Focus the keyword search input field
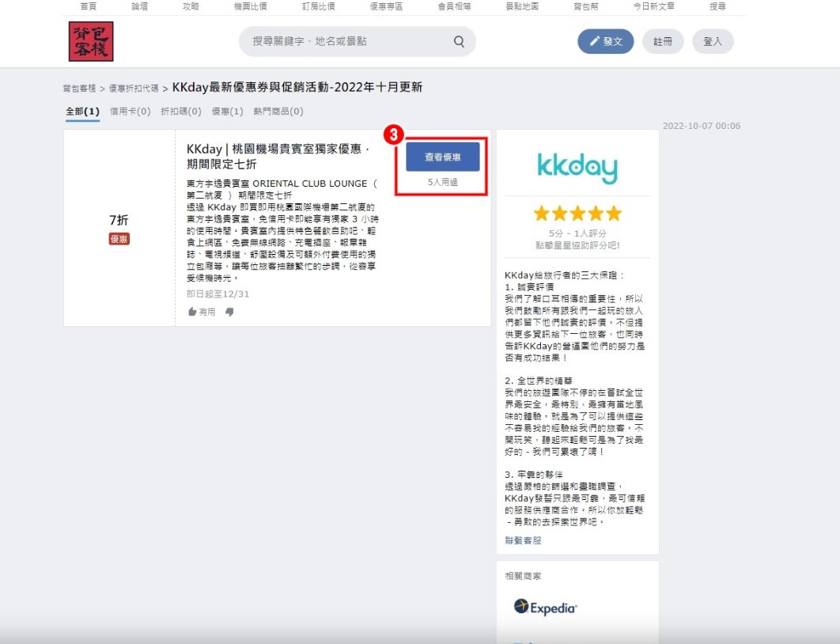The height and width of the screenshot is (644, 840). coord(348,42)
